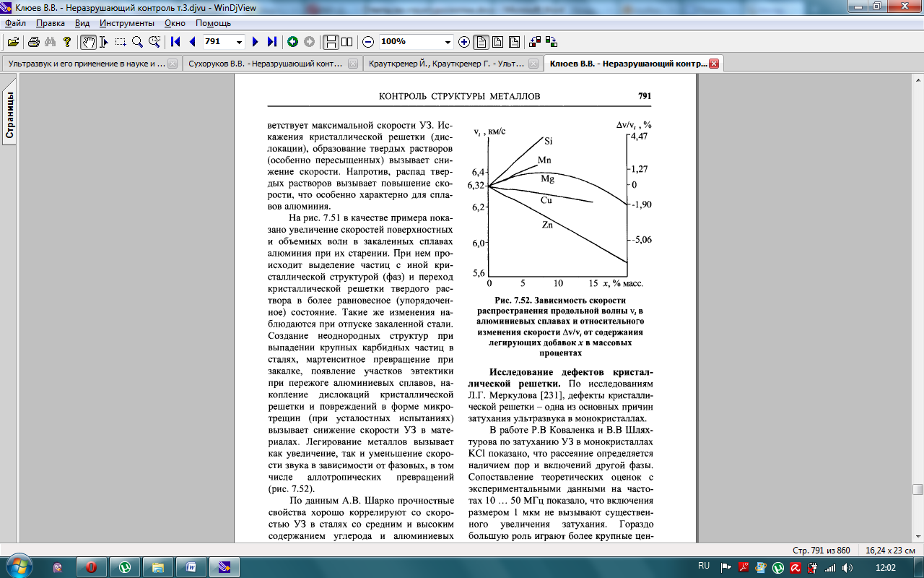Select the magnifying glass zoom tool

click(137, 42)
